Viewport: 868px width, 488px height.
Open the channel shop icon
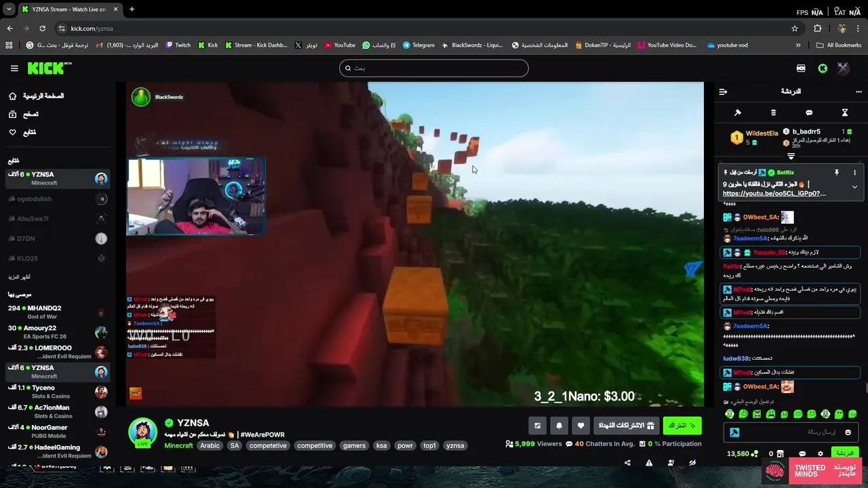pos(780,454)
